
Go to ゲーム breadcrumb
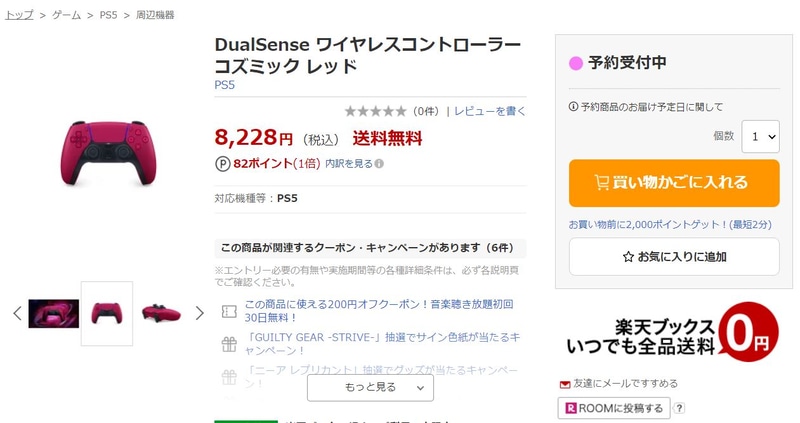67,15
